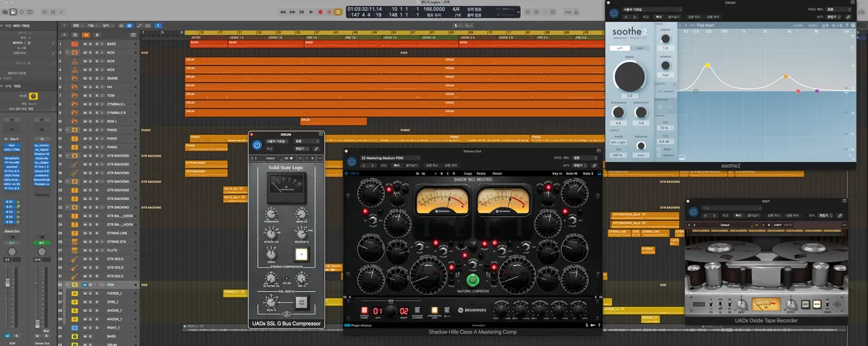Viewport: 868px width, 346px height.
Task: Click Reset in Shadow Hills toolbar
Action: pos(497,173)
